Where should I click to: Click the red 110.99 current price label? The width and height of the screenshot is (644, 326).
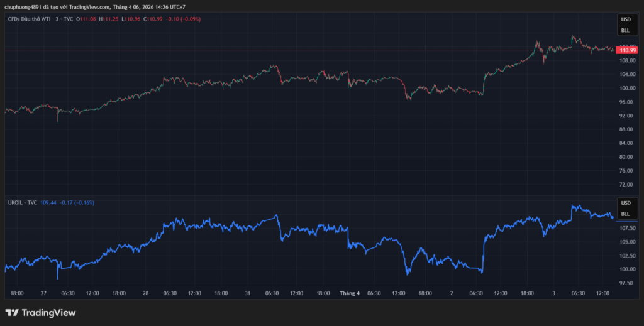click(x=627, y=50)
